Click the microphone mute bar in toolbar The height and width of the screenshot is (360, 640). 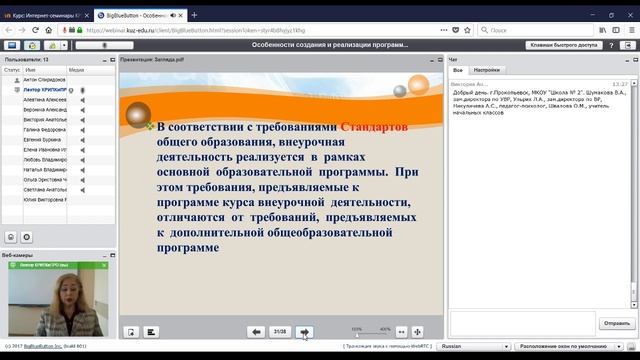point(104,45)
